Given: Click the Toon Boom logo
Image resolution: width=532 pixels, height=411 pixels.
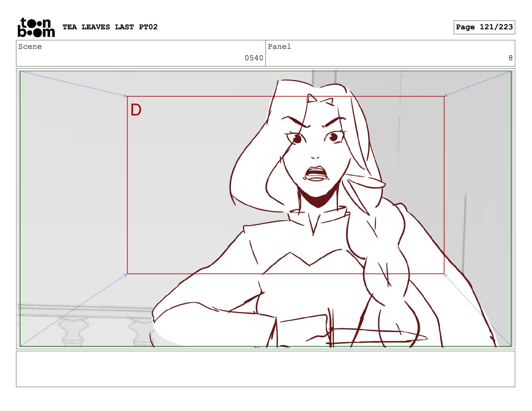Looking at the screenshot, I should (x=36, y=27).
